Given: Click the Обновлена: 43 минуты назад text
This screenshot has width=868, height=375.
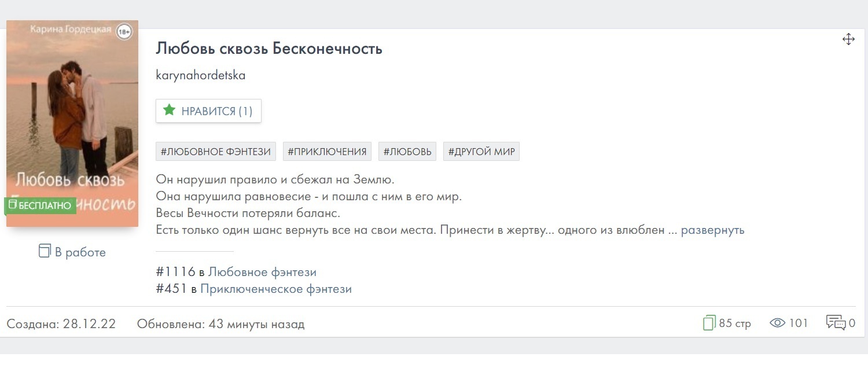Looking at the screenshot, I should point(220,324).
